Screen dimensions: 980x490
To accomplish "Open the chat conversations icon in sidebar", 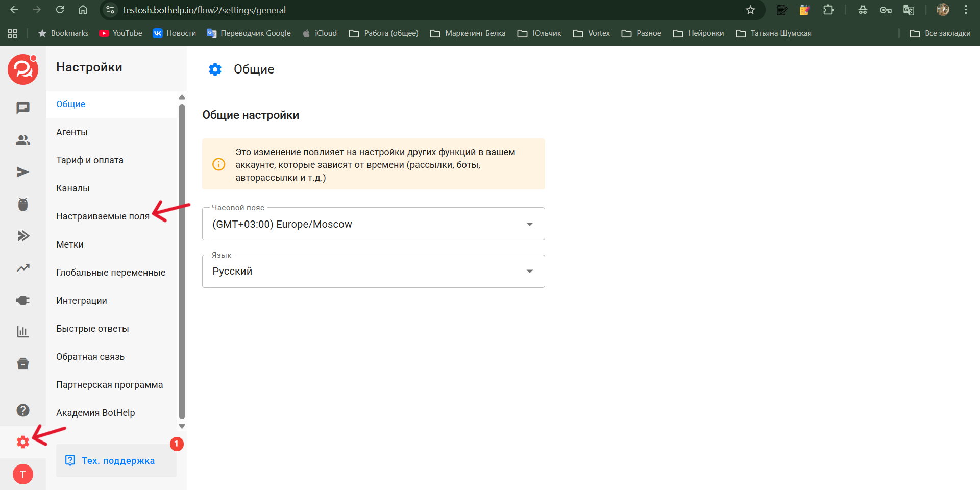I will pos(23,108).
